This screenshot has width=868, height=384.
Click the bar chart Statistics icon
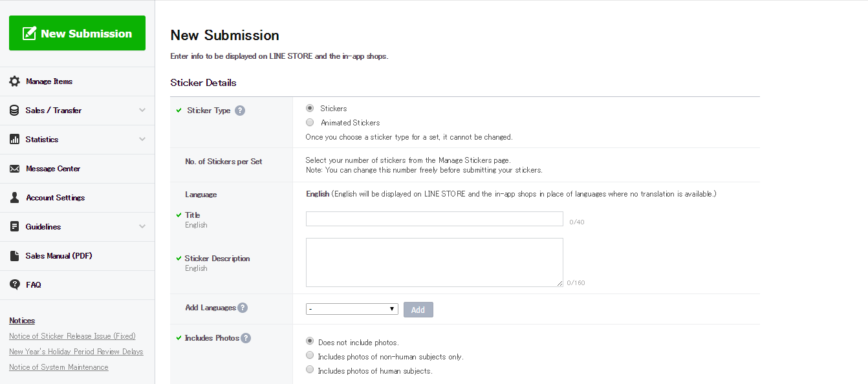pos(14,140)
